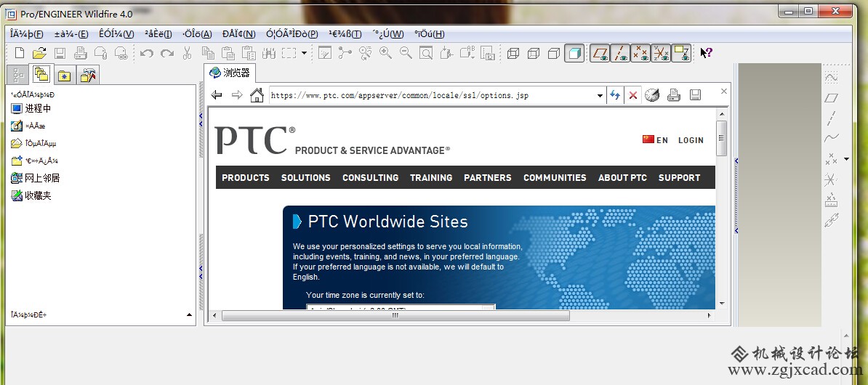Switch to shaded display mode
This screenshot has width=868, height=385.
(574, 53)
